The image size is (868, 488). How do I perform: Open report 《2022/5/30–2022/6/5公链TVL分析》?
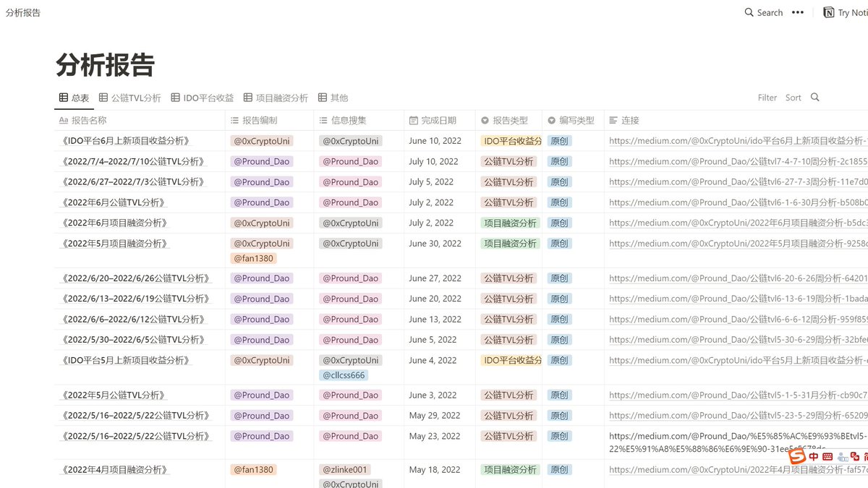(x=134, y=340)
